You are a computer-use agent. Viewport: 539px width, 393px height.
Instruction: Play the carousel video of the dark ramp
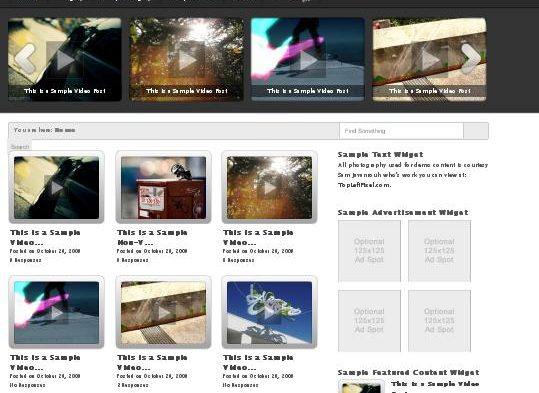pyautogui.click(x=65, y=60)
